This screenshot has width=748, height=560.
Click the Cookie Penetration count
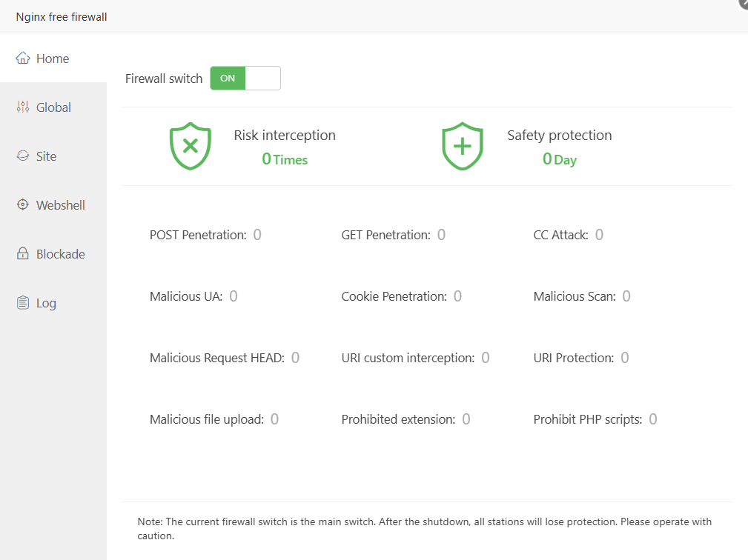457,296
